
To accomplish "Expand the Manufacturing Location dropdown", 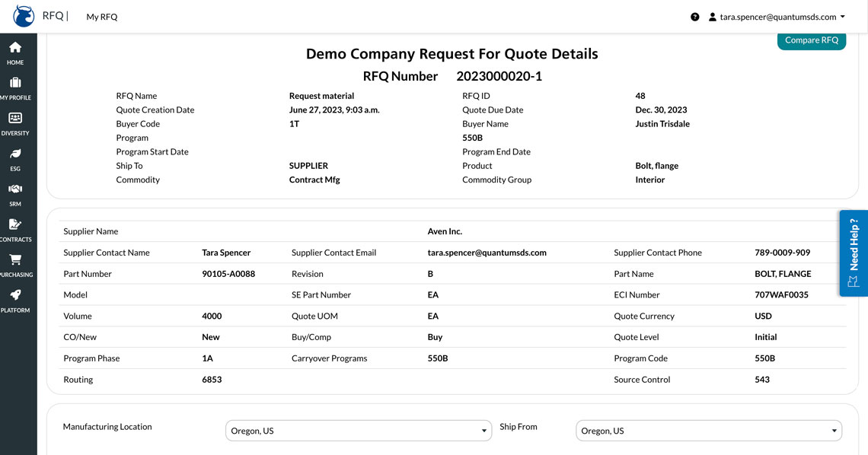I will pos(359,431).
